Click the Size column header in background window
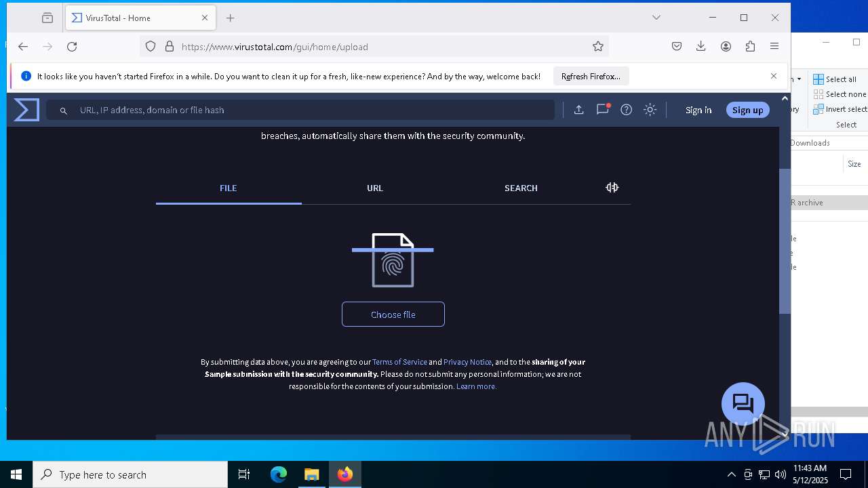The image size is (868, 488). coord(854,164)
